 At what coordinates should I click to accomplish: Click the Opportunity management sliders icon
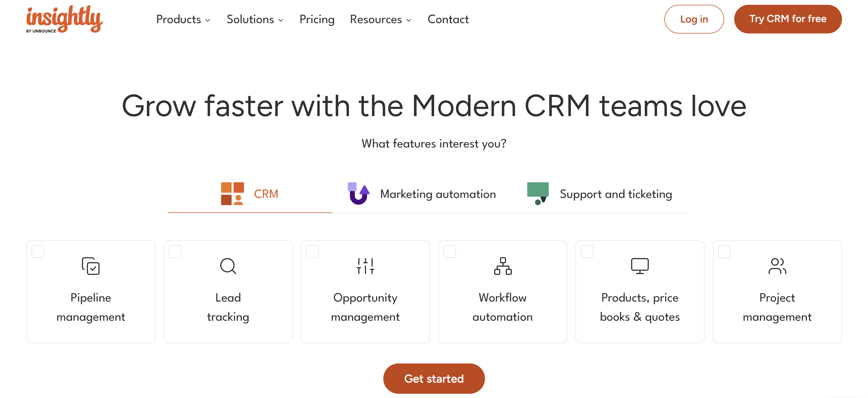tap(365, 266)
